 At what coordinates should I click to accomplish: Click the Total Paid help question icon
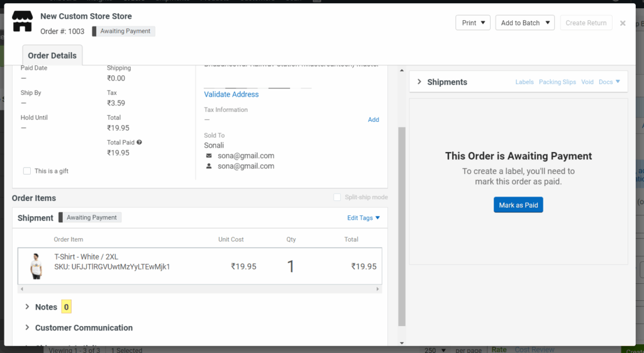(139, 143)
